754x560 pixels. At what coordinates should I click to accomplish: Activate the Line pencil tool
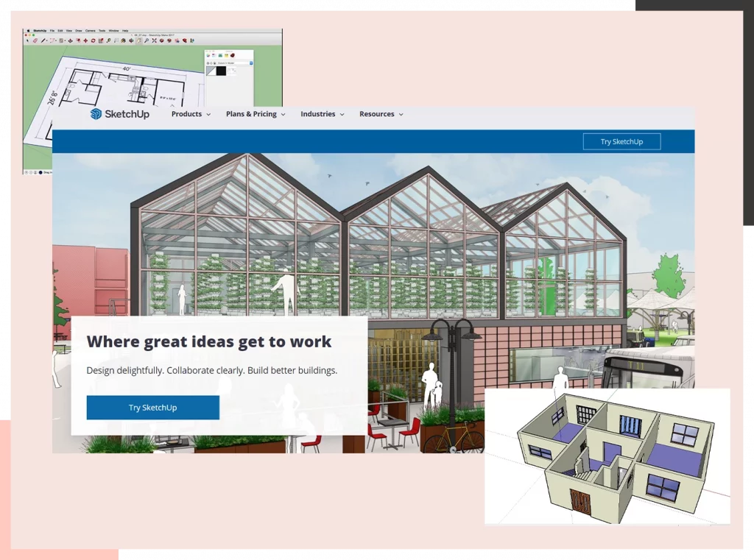point(43,40)
